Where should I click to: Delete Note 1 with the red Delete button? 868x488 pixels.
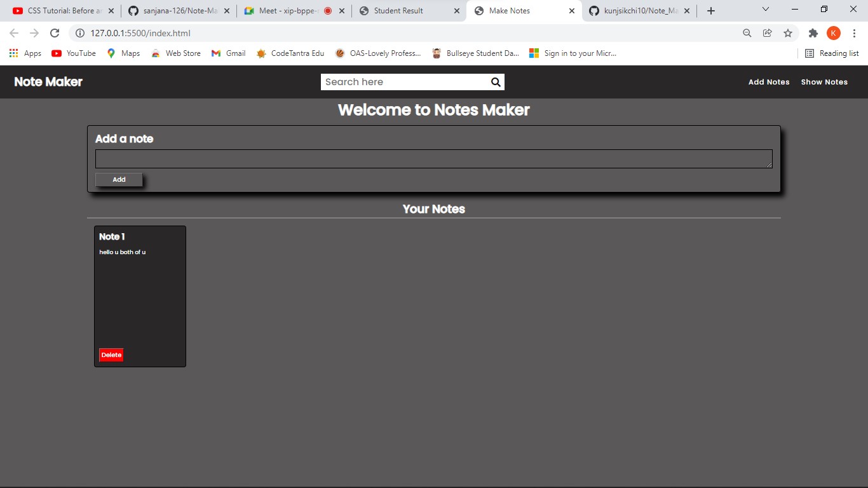tap(111, 355)
